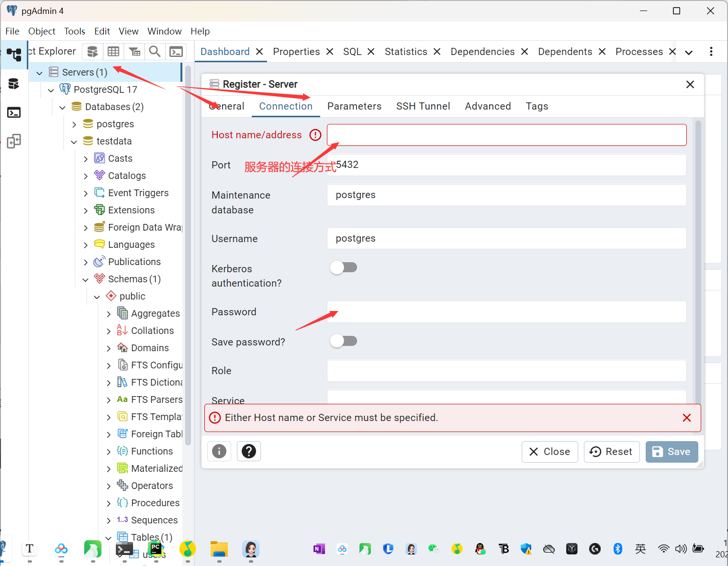
Task: Open the Query Tool Workspace sidebar icon
Action: point(14,84)
